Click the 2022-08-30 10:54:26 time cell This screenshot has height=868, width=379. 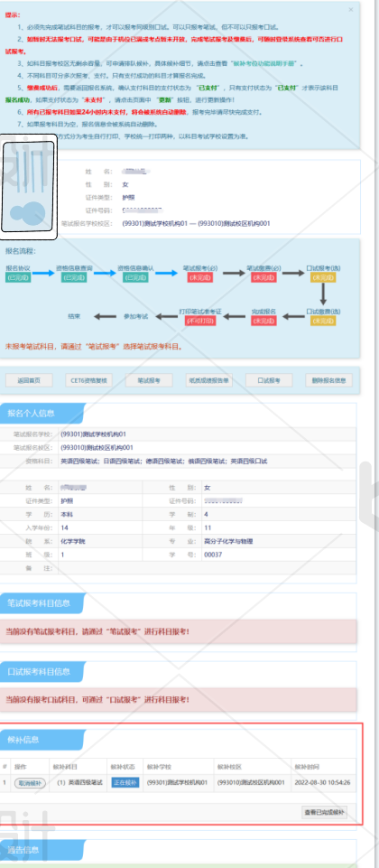coord(324,783)
